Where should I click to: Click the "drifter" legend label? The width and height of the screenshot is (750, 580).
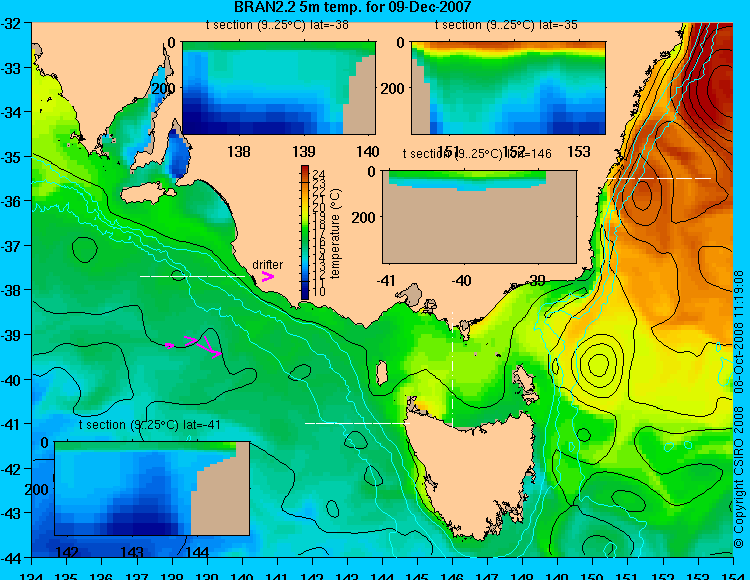[267, 264]
